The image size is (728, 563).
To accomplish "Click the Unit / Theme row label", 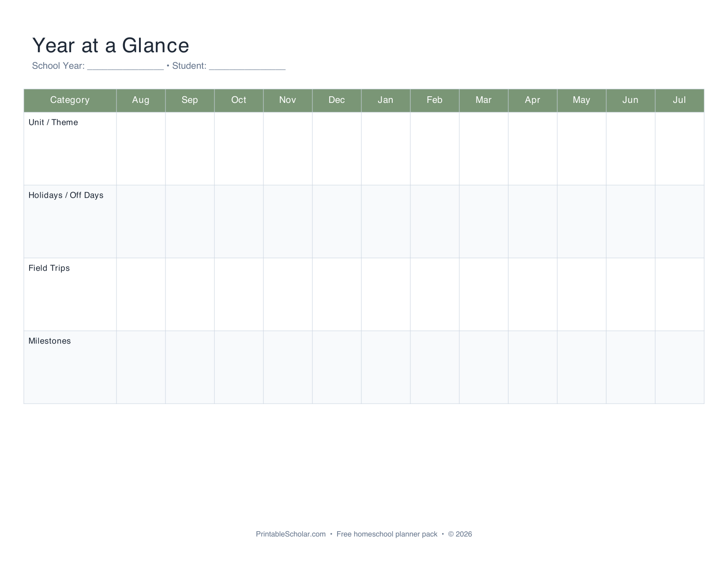I will click(53, 122).
